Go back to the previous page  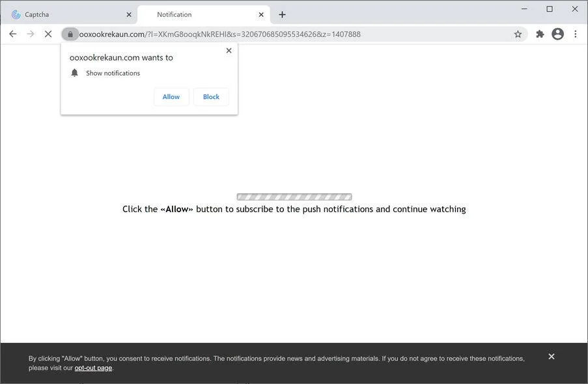(13, 34)
